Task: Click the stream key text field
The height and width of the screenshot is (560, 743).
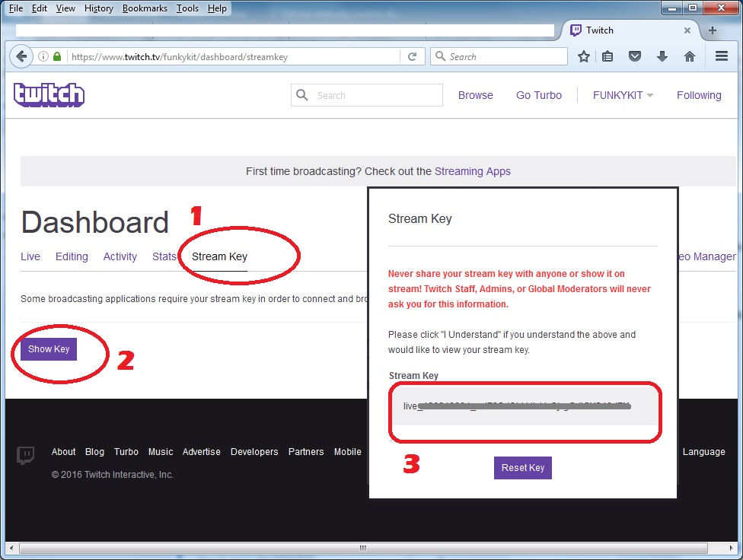Action: [x=524, y=406]
